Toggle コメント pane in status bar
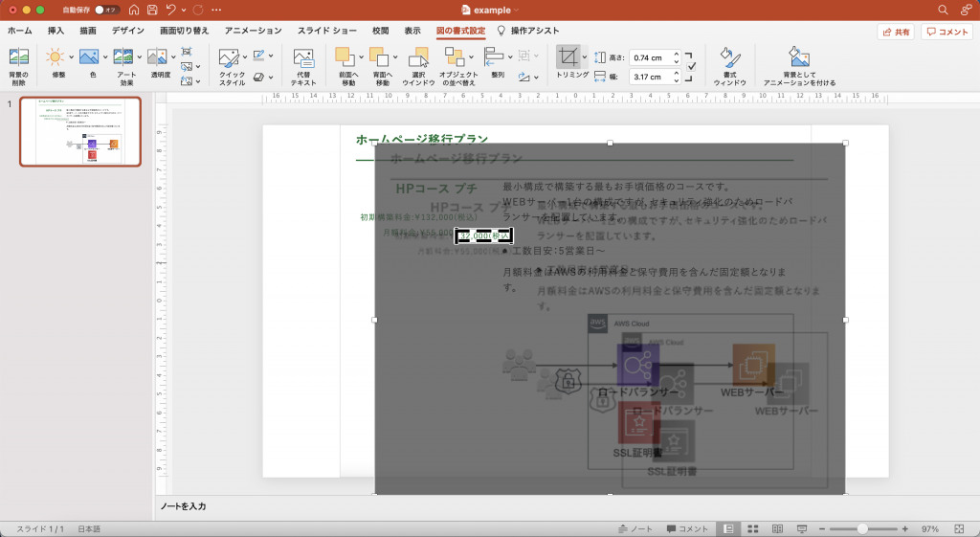The width and height of the screenshot is (980, 537). [x=687, y=529]
